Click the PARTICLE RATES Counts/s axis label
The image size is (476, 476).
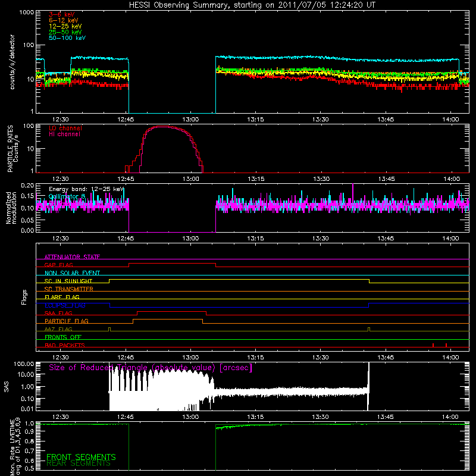pos(12,148)
